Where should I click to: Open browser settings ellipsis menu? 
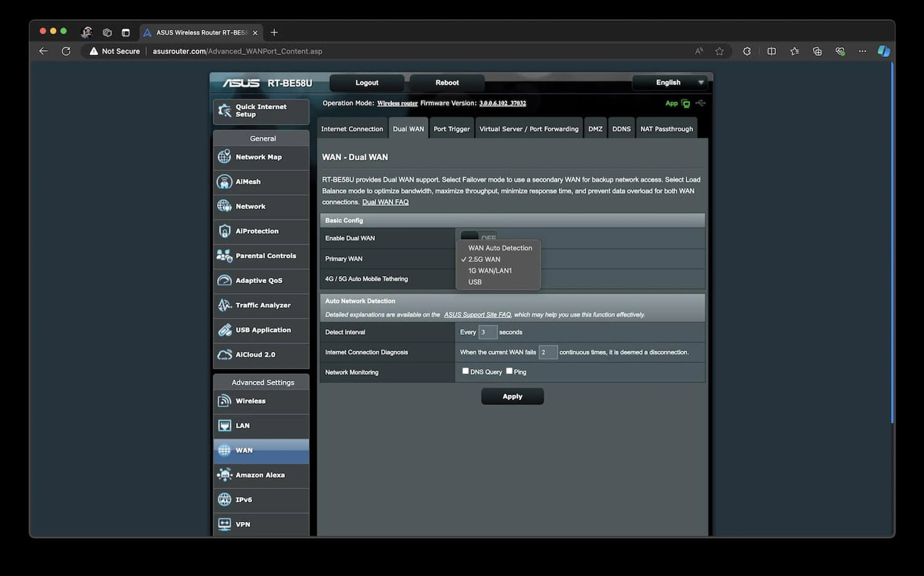(862, 51)
